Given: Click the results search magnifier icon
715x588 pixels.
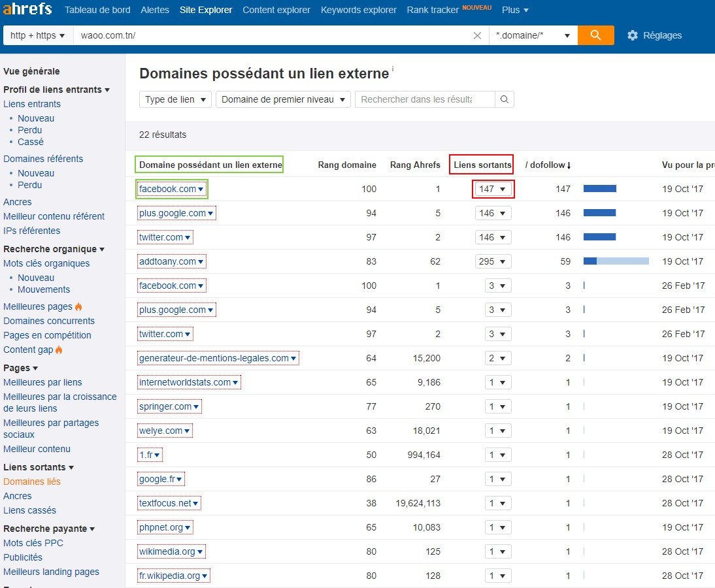Looking at the screenshot, I should (x=505, y=99).
